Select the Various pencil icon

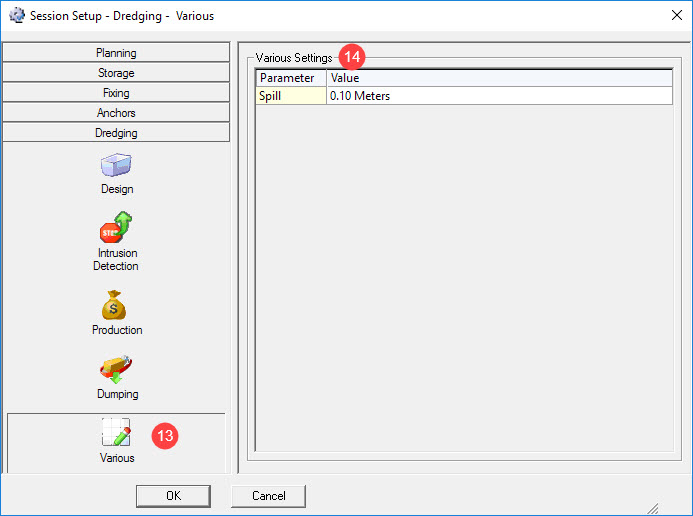point(116,432)
